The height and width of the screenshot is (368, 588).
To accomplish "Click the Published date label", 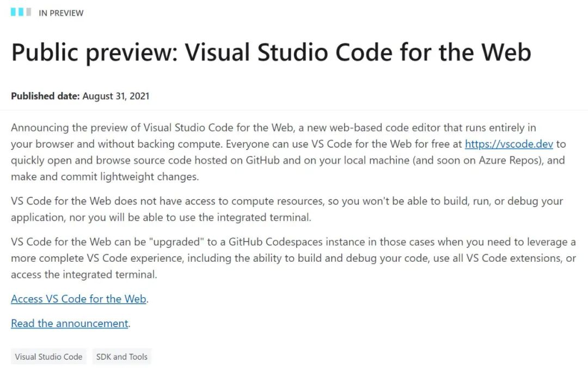I will [x=45, y=96].
